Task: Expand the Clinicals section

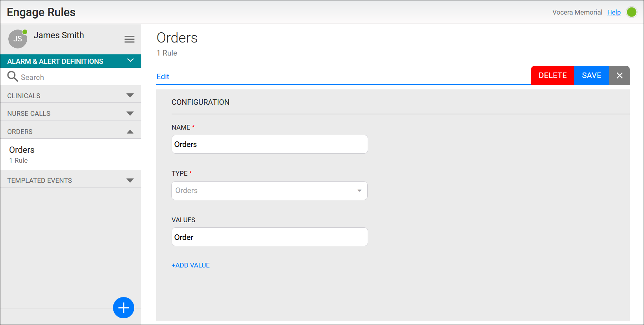Action: pyautogui.click(x=130, y=96)
